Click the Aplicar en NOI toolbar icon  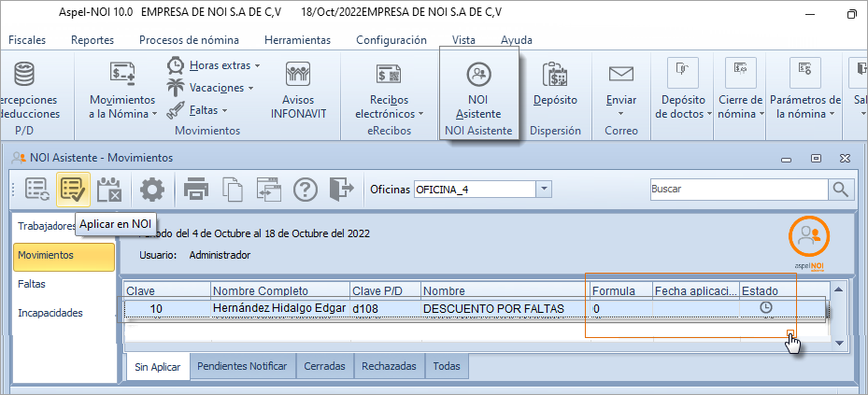[x=73, y=190]
